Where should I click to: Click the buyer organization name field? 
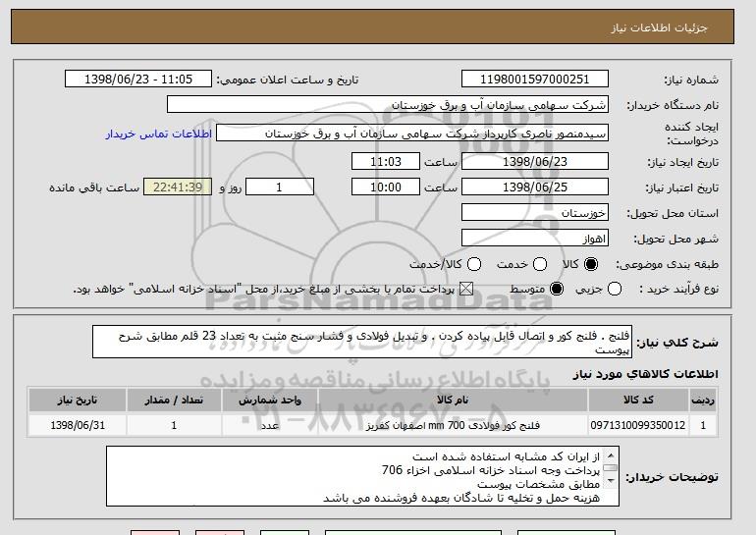point(388,105)
